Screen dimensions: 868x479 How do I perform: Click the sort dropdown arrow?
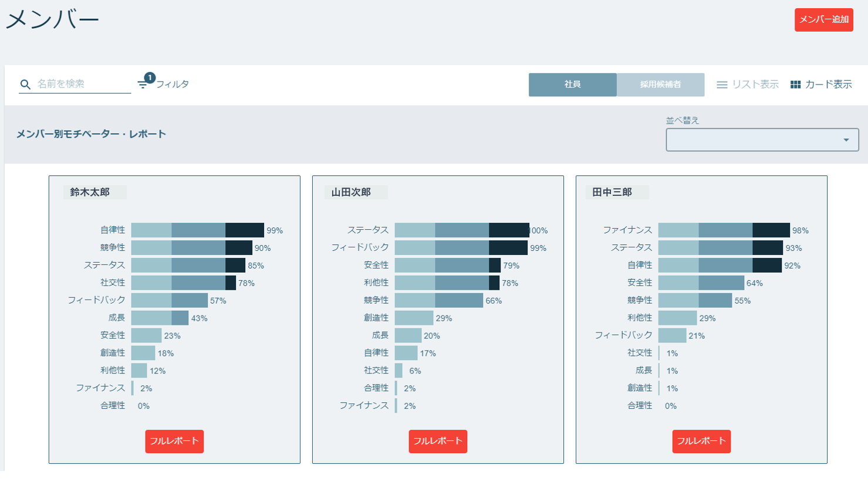coord(846,140)
